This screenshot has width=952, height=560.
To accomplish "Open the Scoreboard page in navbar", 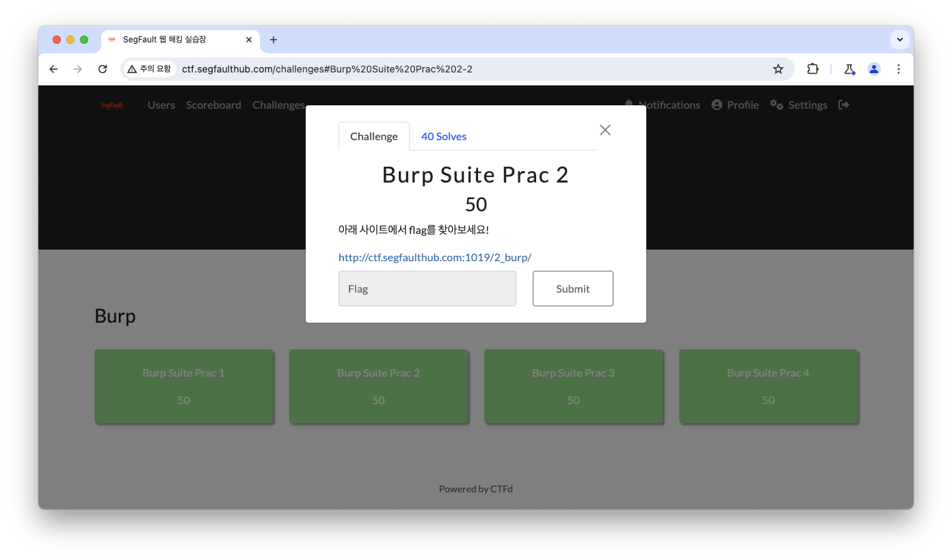I will tap(213, 105).
